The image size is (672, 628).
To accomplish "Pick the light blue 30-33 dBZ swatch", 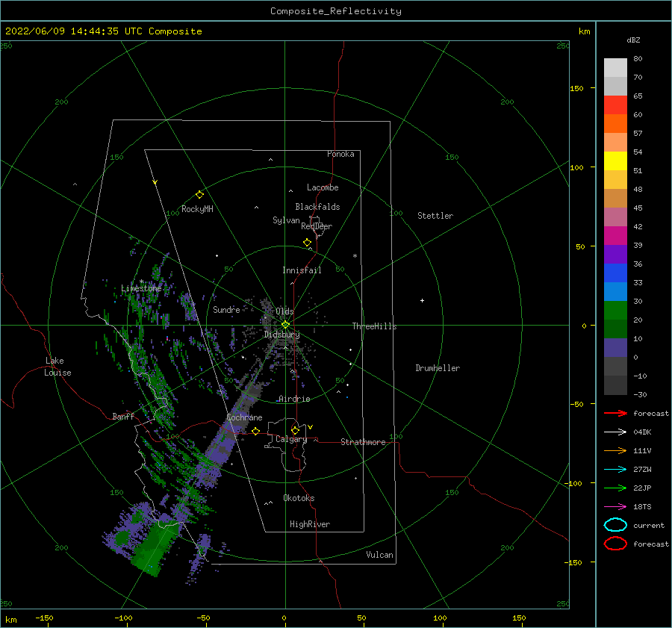I will pos(615,292).
